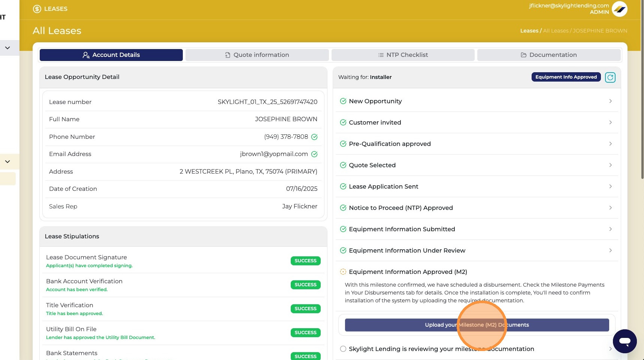Click 'Lender has approved the Utility Bill Document.'
The height and width of the screenshot is (360, 644).
click(100, 338)
